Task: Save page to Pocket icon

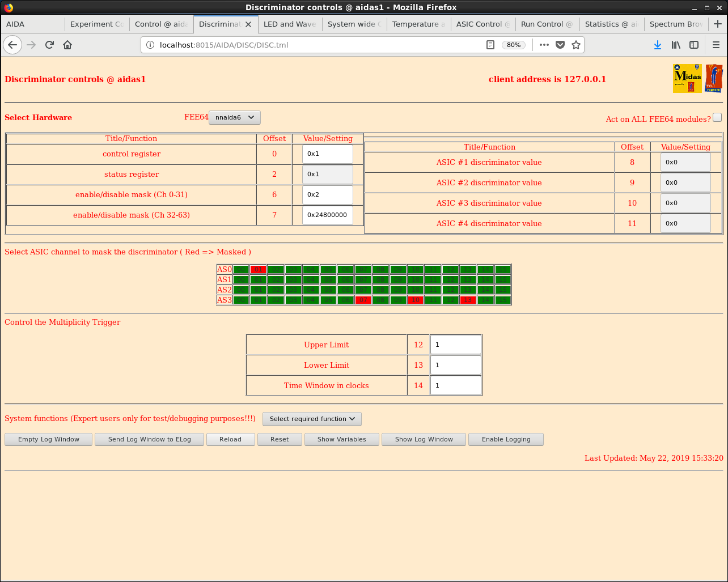Action: click(560, 45)
